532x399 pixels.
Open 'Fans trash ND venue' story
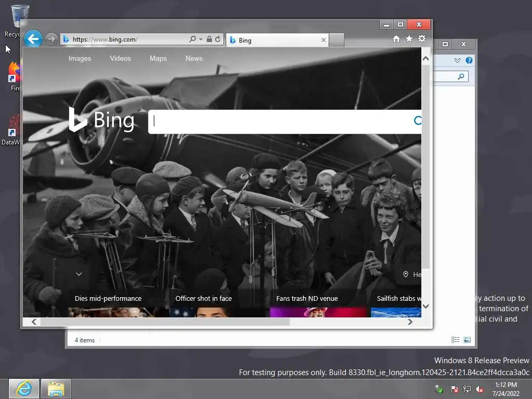307,299
